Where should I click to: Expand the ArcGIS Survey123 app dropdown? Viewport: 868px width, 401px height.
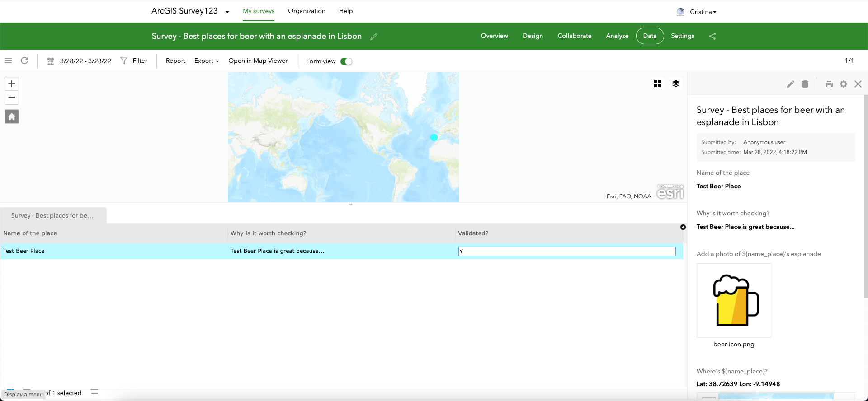(227, 12)
